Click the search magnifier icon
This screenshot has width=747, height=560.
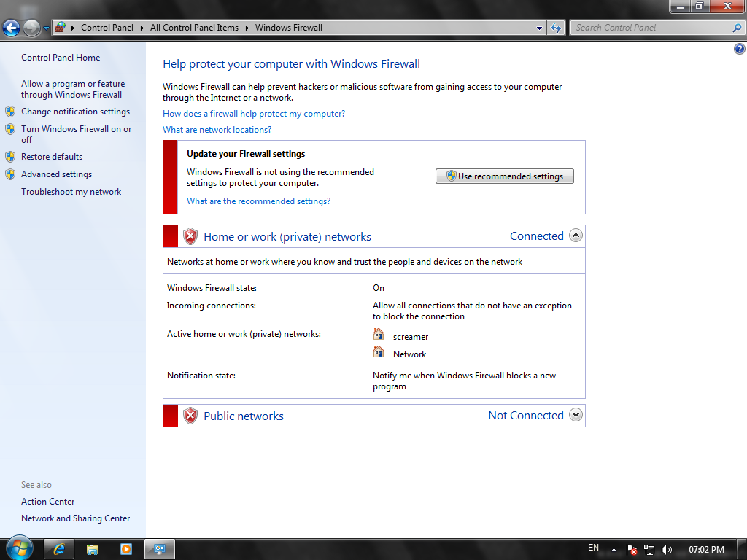pos(737,28)
